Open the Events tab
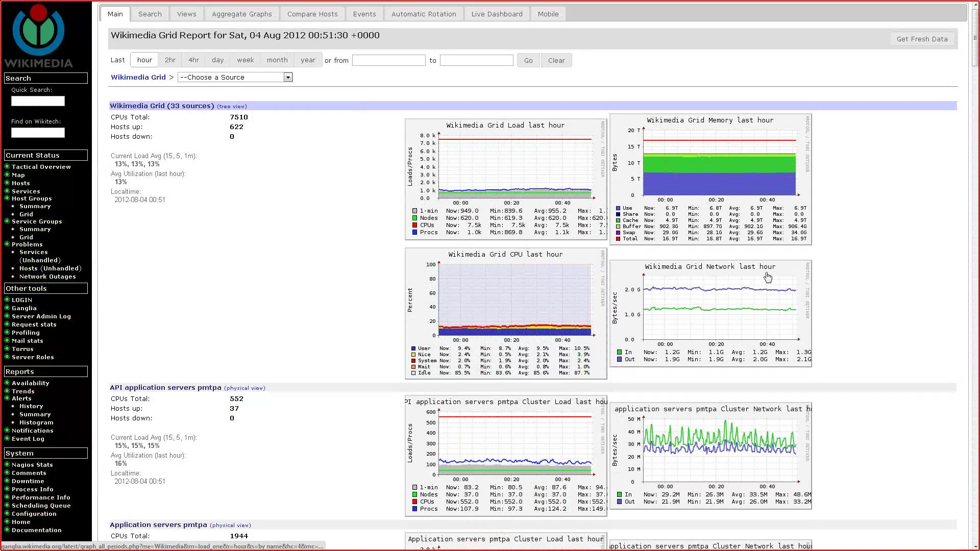This screenshot has width=980, height=551. [364, 14]
